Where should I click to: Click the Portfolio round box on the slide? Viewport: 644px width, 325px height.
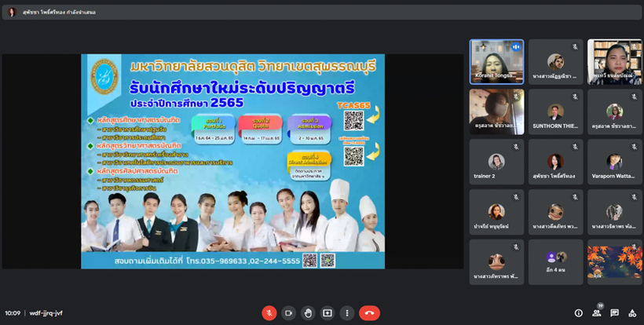point(213,130)
